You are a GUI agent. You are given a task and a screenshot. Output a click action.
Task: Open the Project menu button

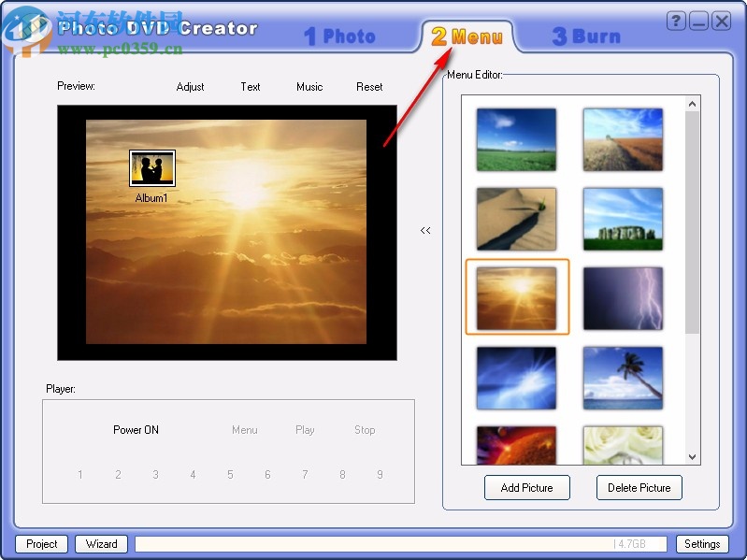point(42,544)
